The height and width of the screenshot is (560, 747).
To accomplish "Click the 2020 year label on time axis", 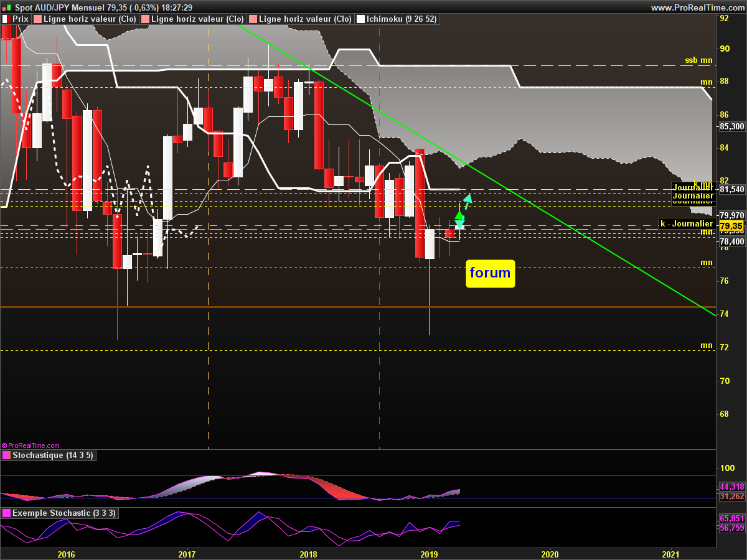I will coord(550,554).
